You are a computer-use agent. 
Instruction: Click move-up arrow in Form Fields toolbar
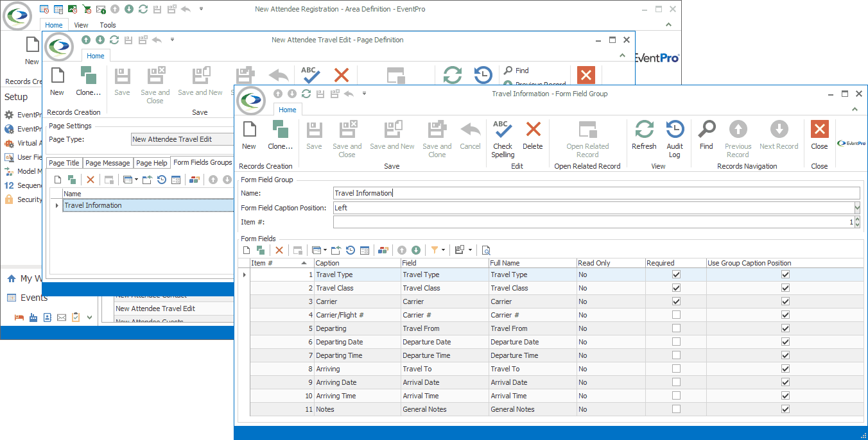pos(402,250)
